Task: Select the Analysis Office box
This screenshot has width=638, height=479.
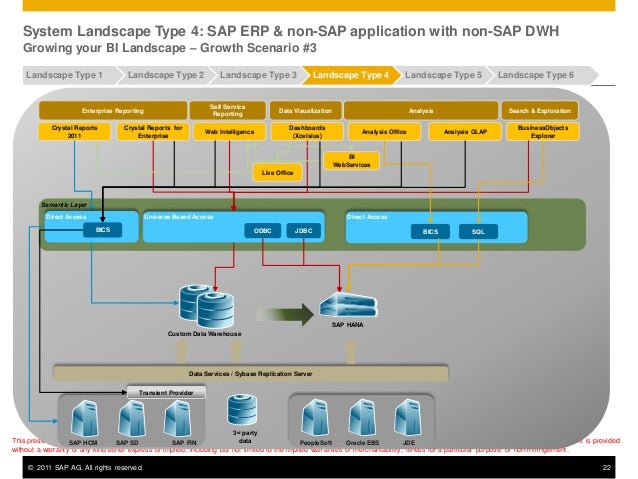Action: pyautogui.click(x=384, y=132)
